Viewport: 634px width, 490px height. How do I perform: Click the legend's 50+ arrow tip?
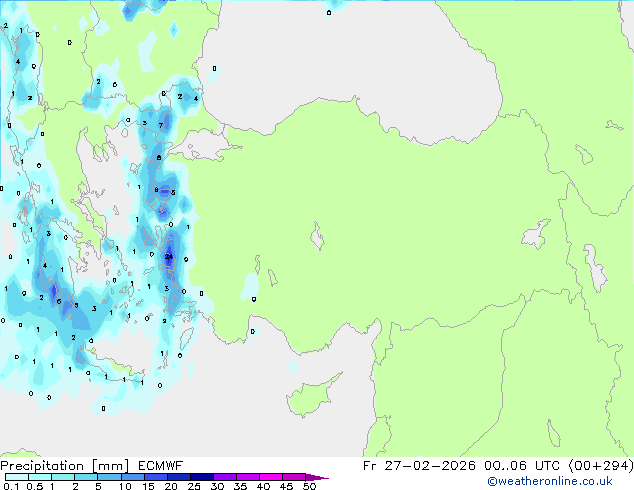pyautogui.click(x=317, y=477)
